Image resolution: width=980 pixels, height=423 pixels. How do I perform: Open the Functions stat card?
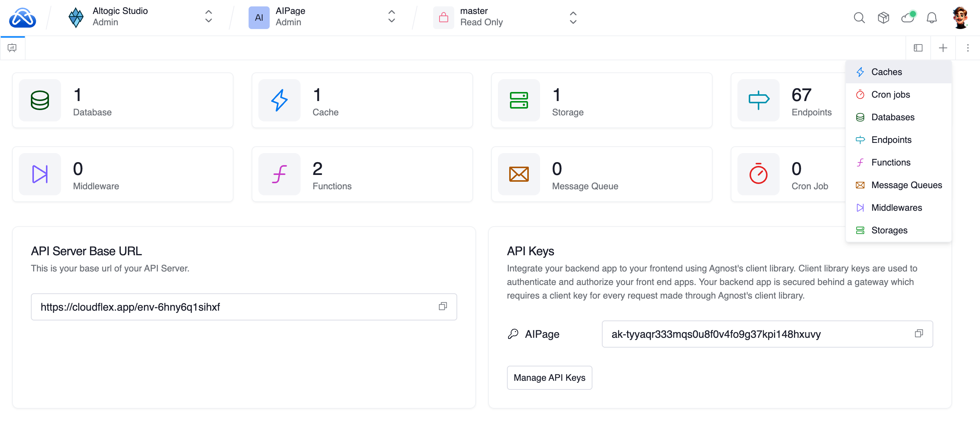(362, 175)
